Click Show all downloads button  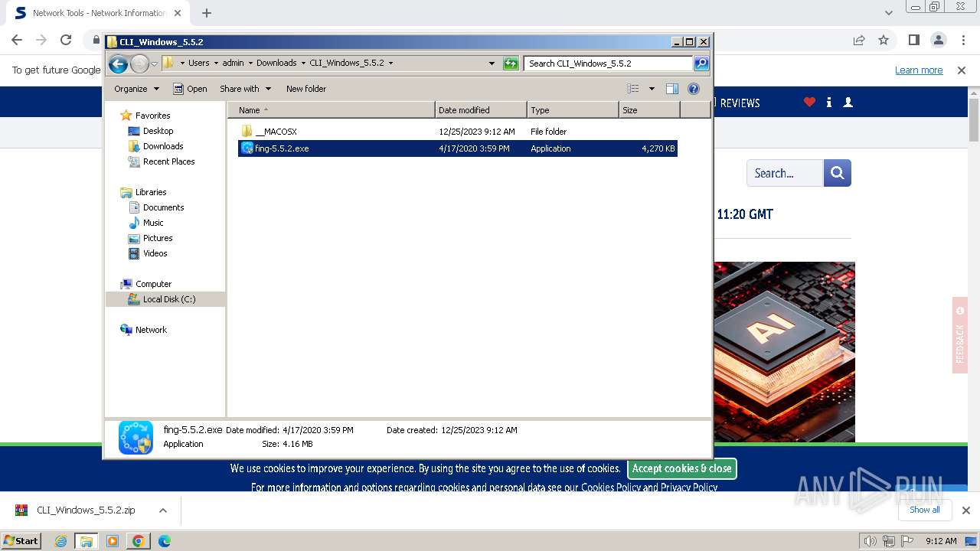925,510
